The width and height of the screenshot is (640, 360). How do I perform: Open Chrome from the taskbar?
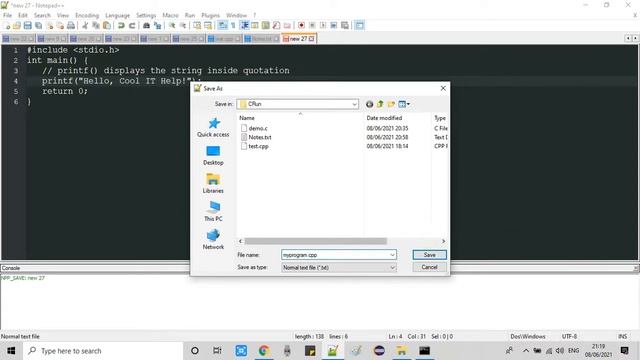point(264,351)
